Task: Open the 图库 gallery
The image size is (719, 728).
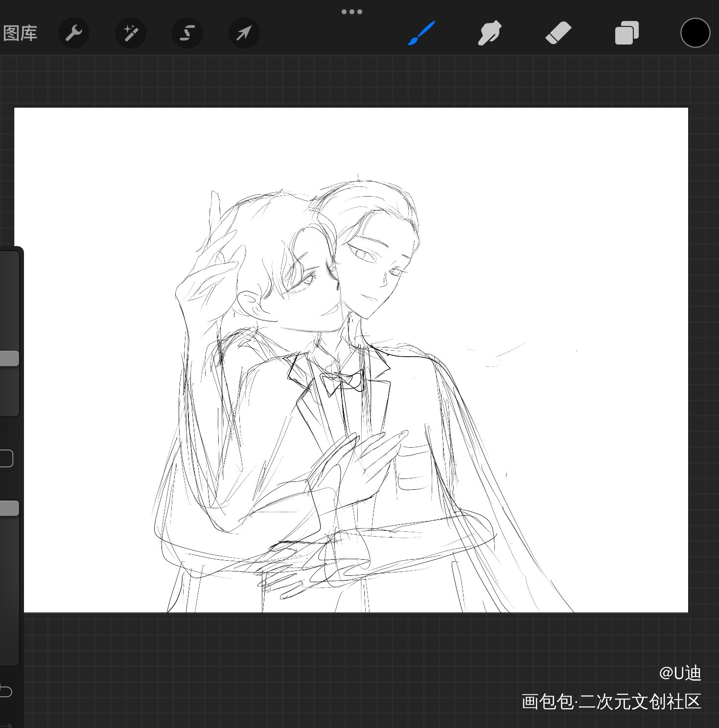Action: (x=20, y=33)
